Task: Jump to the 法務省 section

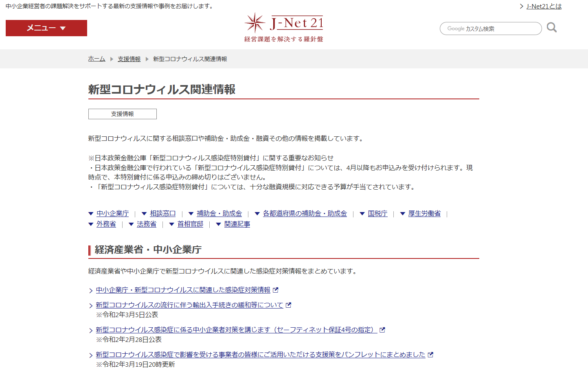Action: [x=146, y=224]
